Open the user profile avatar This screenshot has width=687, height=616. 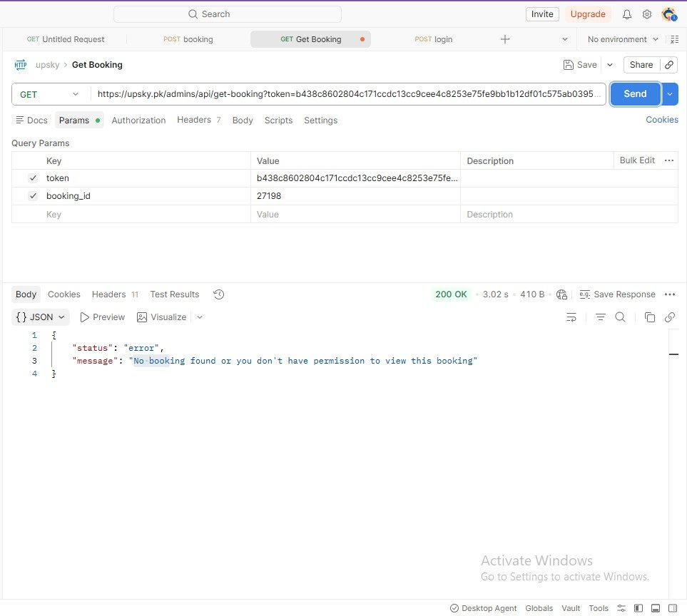click(x=669, y=14)
